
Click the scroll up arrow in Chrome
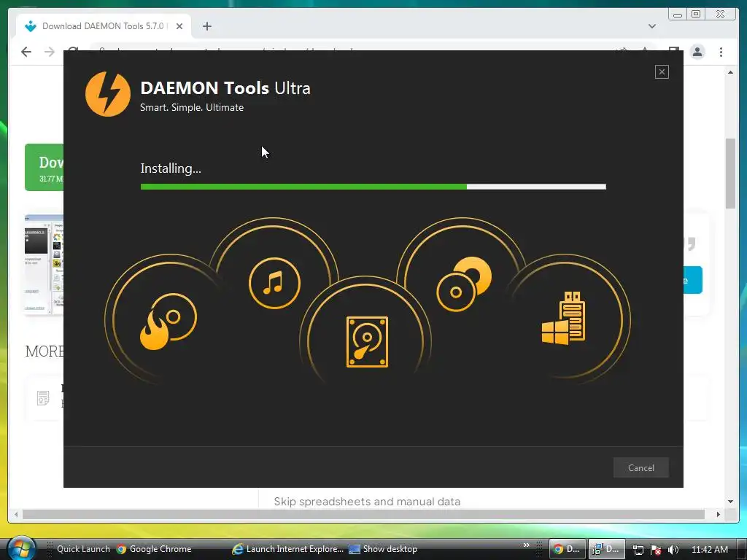coord(730,72)
